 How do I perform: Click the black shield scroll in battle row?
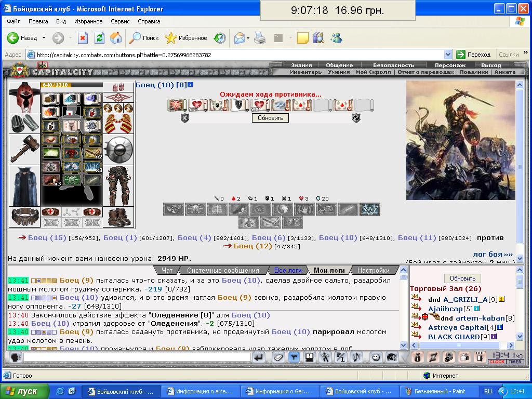point(239,105)
